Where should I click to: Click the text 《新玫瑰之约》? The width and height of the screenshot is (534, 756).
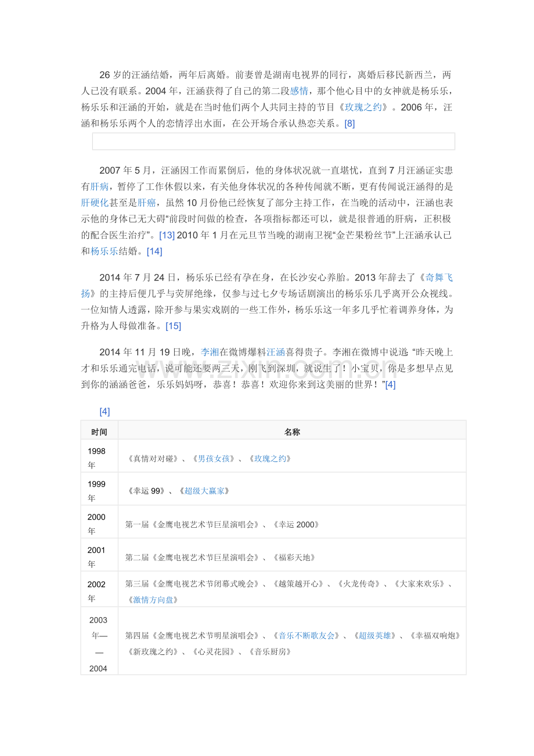point(151,652)
